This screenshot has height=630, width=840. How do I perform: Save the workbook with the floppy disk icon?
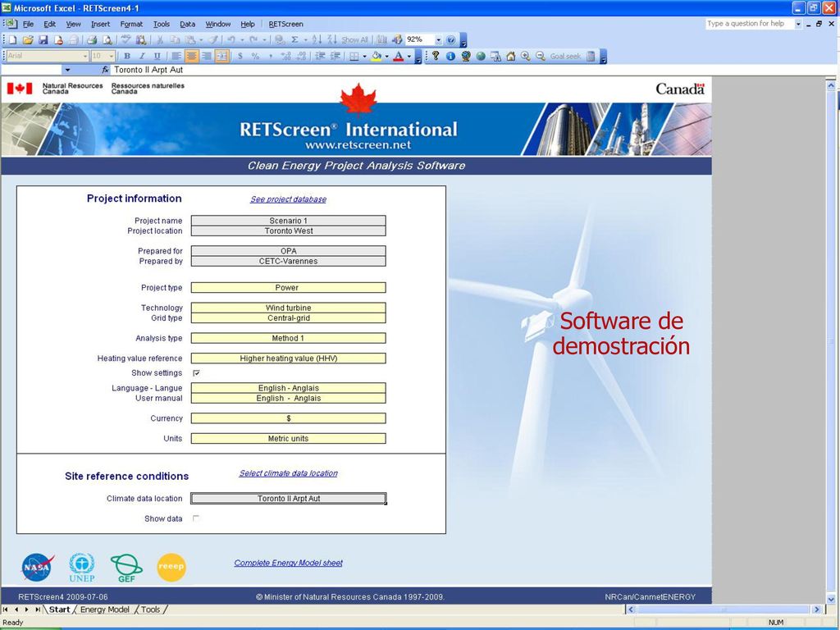click(x=43, y=39)
